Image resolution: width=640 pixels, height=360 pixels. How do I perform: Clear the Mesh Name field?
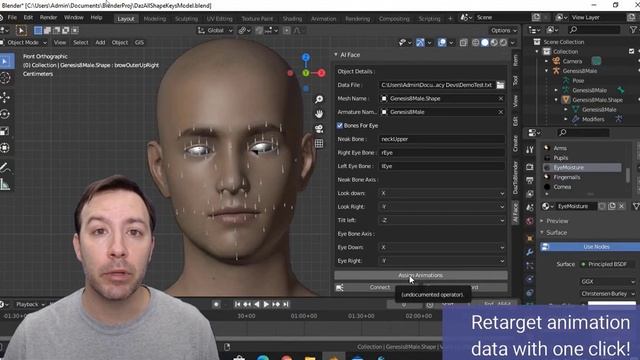(500, 98)
